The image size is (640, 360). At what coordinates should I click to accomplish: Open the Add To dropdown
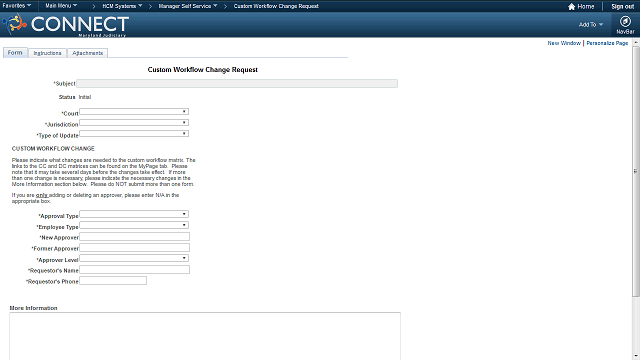(591, 24)
